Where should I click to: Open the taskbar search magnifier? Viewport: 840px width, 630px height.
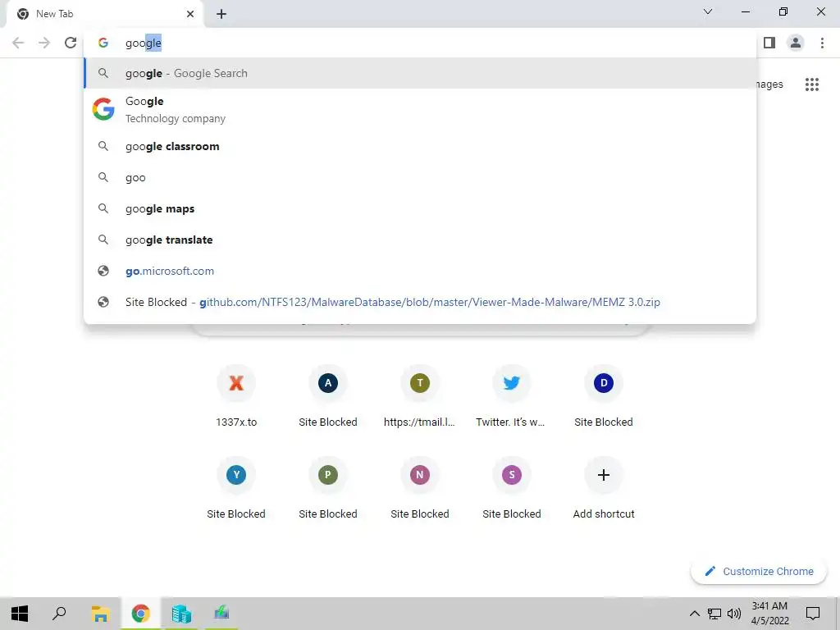pyautogui.click(x=59, y=614)
